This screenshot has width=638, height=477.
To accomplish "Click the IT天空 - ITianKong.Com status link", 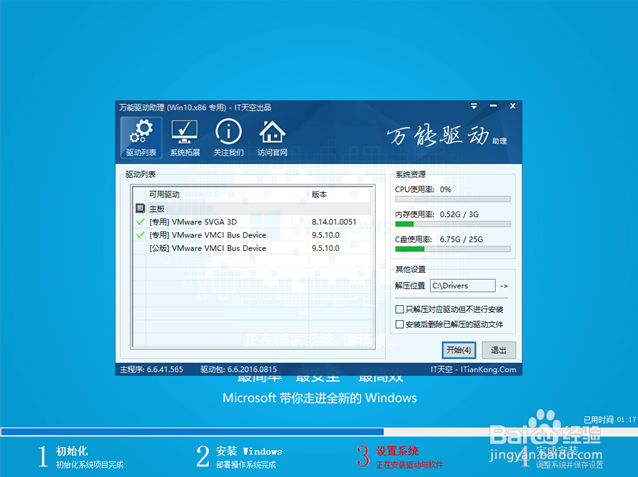I will [473, 369].
